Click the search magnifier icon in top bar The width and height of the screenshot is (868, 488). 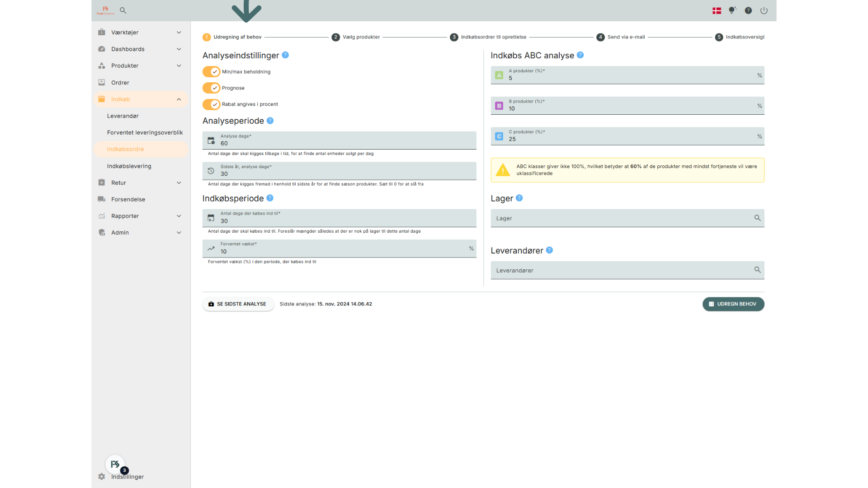click(123, 10)
